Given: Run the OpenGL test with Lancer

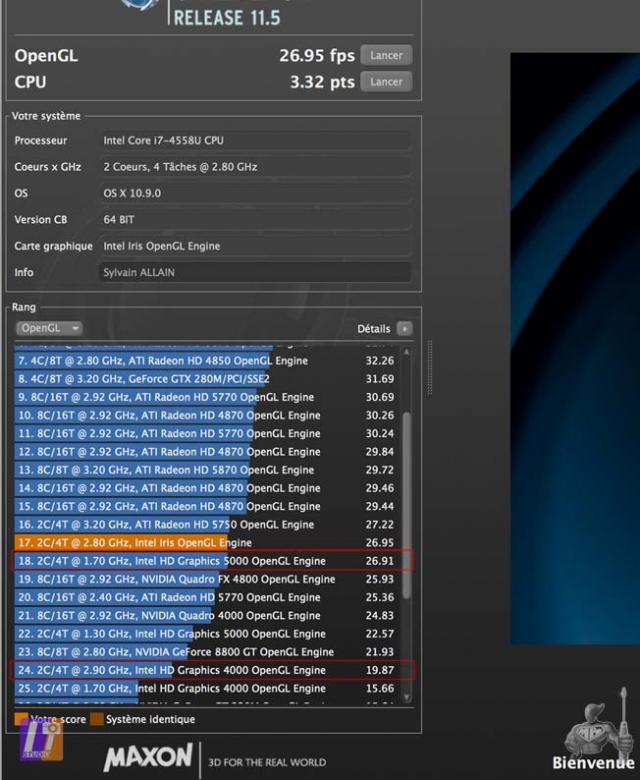Looking at the screenshot, I should coord(386,55).
